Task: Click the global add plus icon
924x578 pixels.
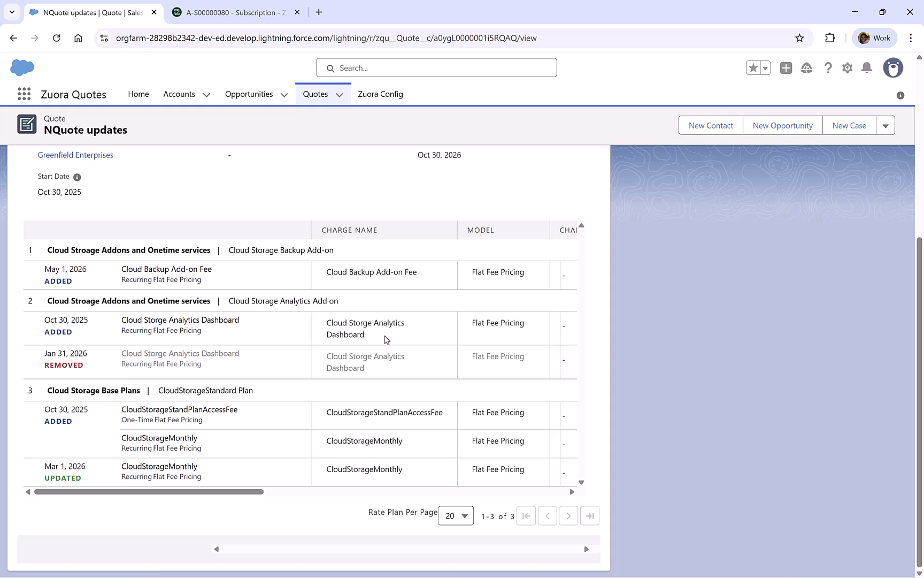Action: 786,68
